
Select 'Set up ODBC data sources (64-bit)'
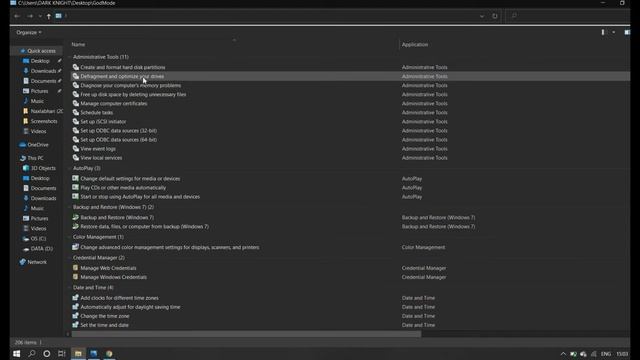(119, 140)
